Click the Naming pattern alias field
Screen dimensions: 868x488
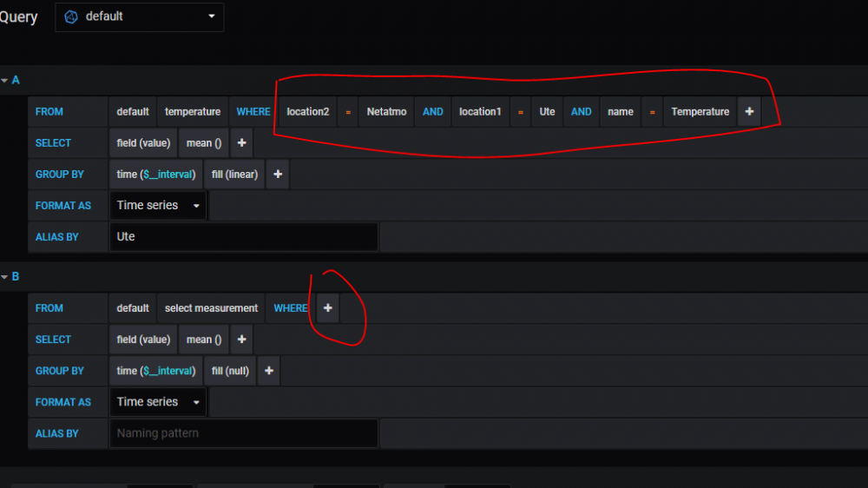tap(243, 433)
